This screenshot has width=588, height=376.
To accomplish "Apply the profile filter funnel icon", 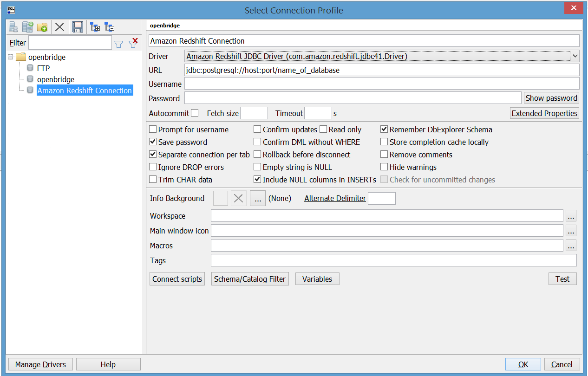I will point(119,44).
